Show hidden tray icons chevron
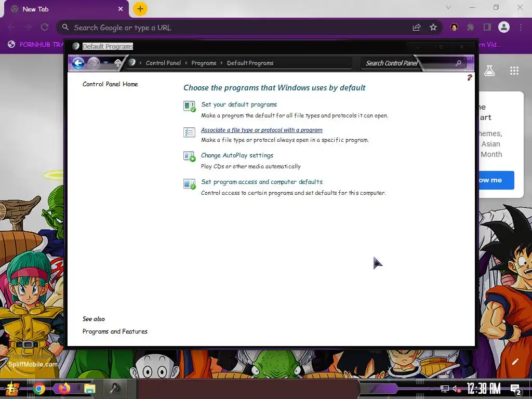 pyautogui.click(x=432, y=389)
